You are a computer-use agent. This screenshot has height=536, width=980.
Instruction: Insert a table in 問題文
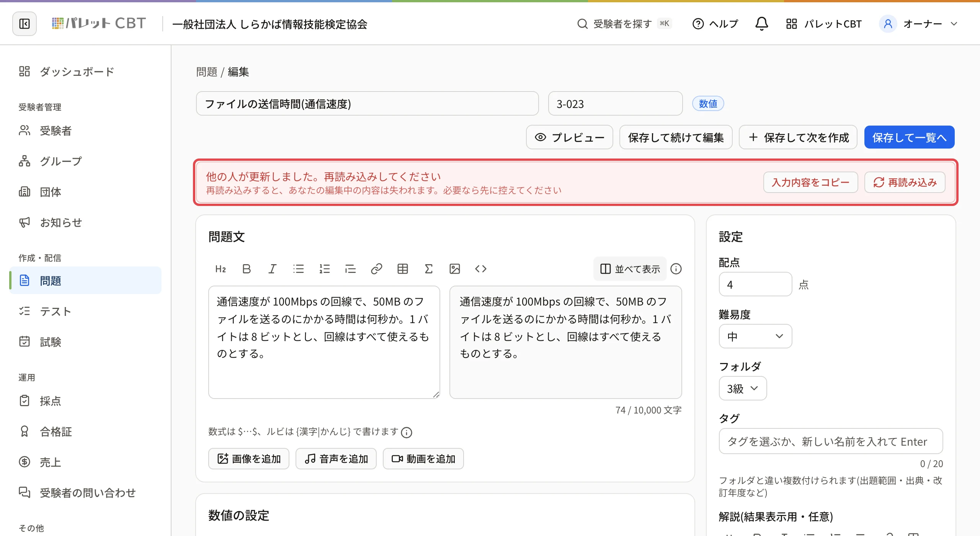pos(402,269)
